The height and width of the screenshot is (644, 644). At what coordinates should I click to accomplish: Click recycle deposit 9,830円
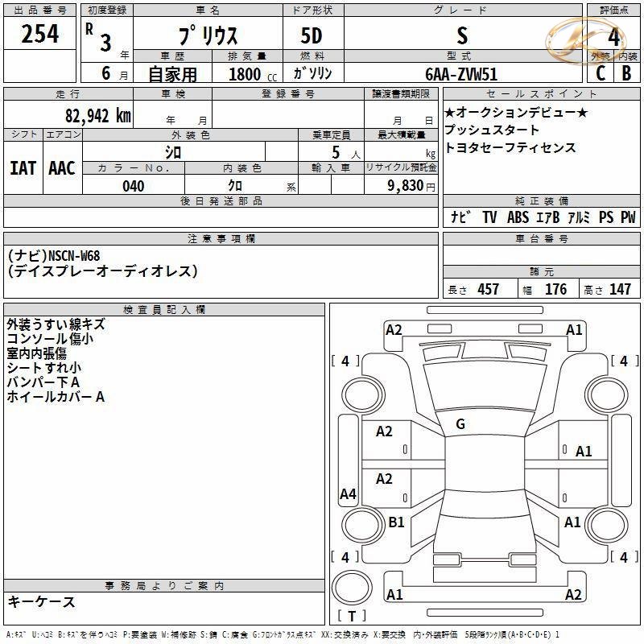(x=411, y=186)
